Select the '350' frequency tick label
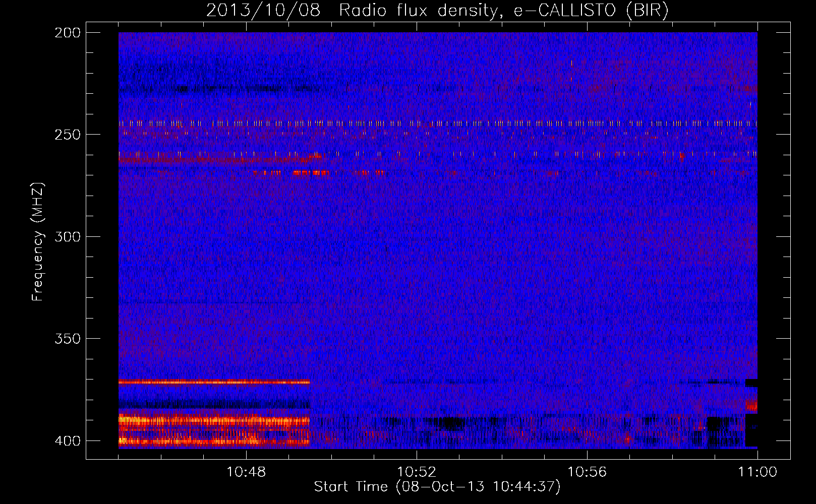The height and width of the screenshot is (504, 816). [x=68, y=338]
